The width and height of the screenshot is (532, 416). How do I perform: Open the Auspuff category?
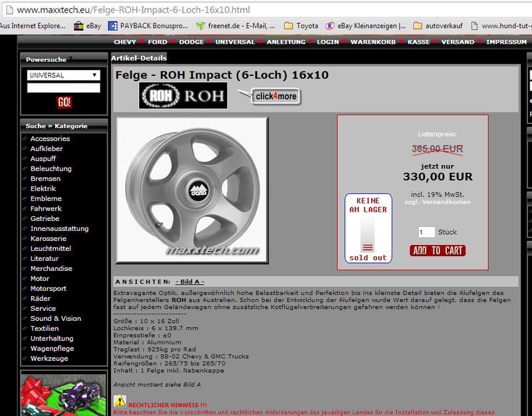43,158
